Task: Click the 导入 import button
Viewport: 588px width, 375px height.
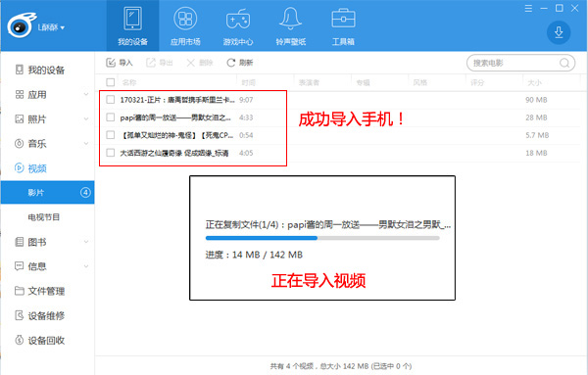Action: pyautogui.click(x=120, y=63)
